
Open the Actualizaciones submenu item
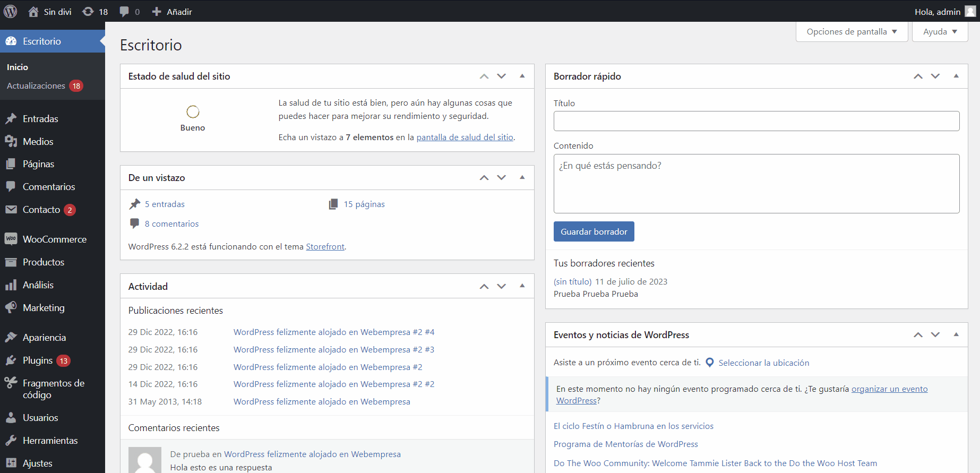pyautogui.click(x=36, y=86)
